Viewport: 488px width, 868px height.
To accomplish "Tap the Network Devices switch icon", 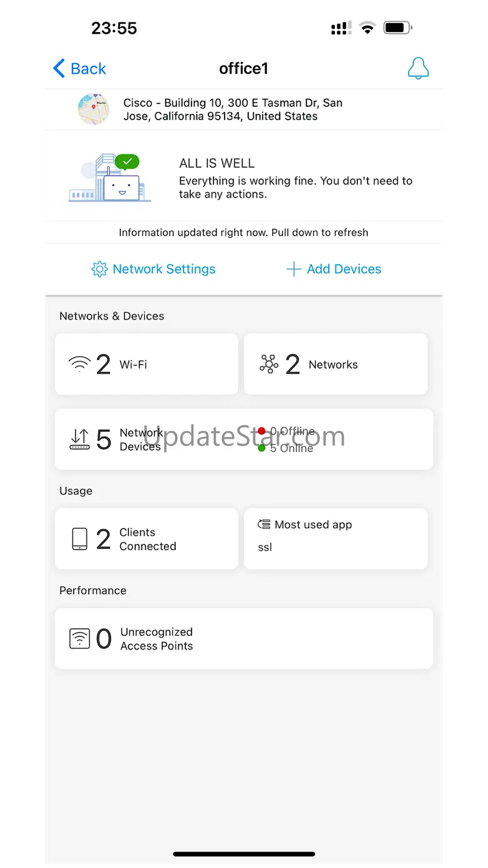I will click(79, 439).
